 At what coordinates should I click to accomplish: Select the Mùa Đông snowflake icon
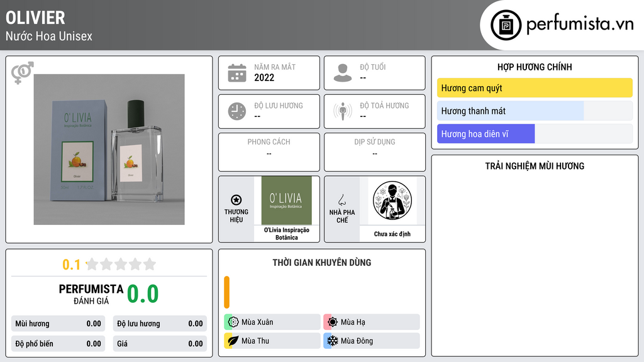(333, 341)
